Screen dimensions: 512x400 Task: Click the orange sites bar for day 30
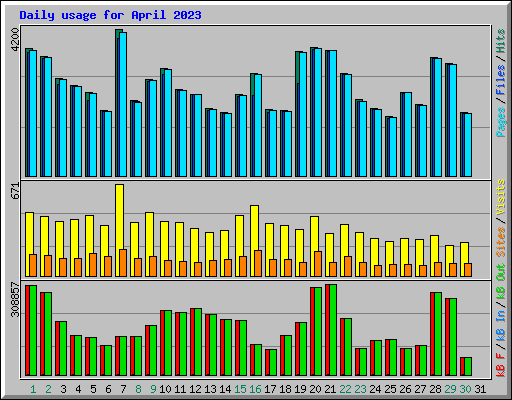point(468,270)
